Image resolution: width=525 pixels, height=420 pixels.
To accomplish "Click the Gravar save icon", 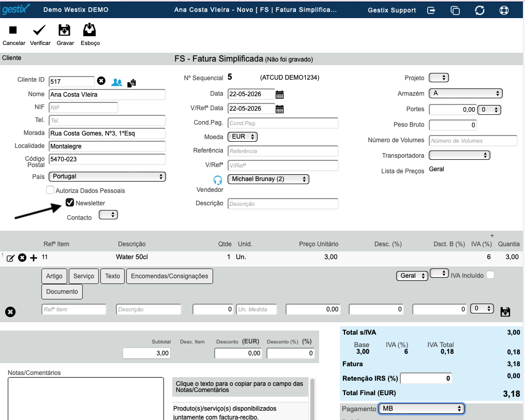I will [x=64, y=30].
